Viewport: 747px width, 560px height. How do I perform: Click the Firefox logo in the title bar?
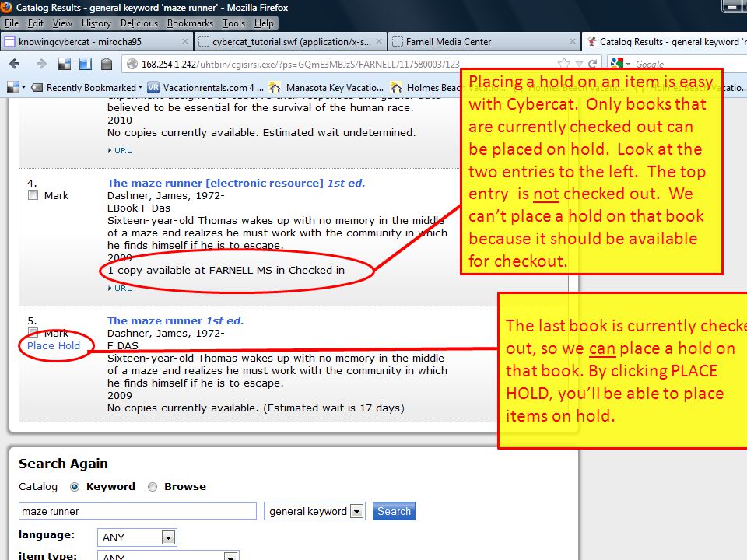point(5,7)
